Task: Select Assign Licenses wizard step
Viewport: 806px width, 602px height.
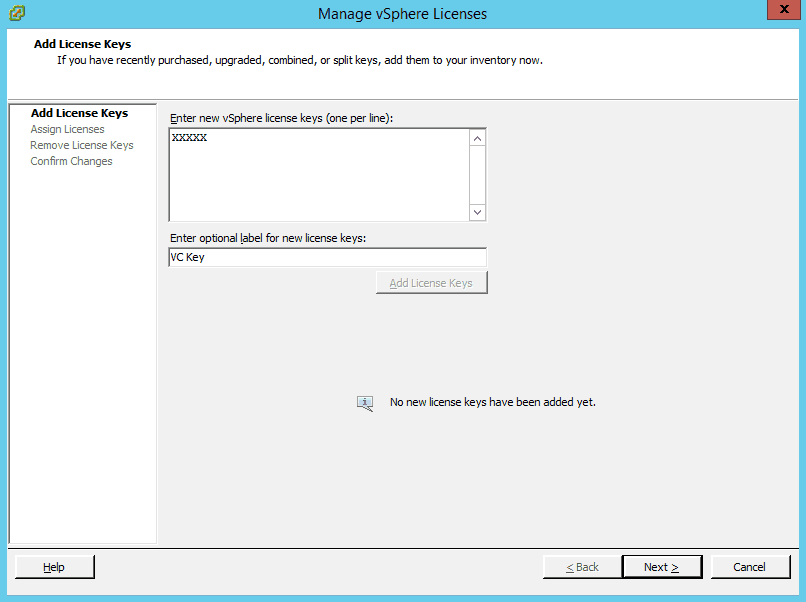Action: coord(67,129)
